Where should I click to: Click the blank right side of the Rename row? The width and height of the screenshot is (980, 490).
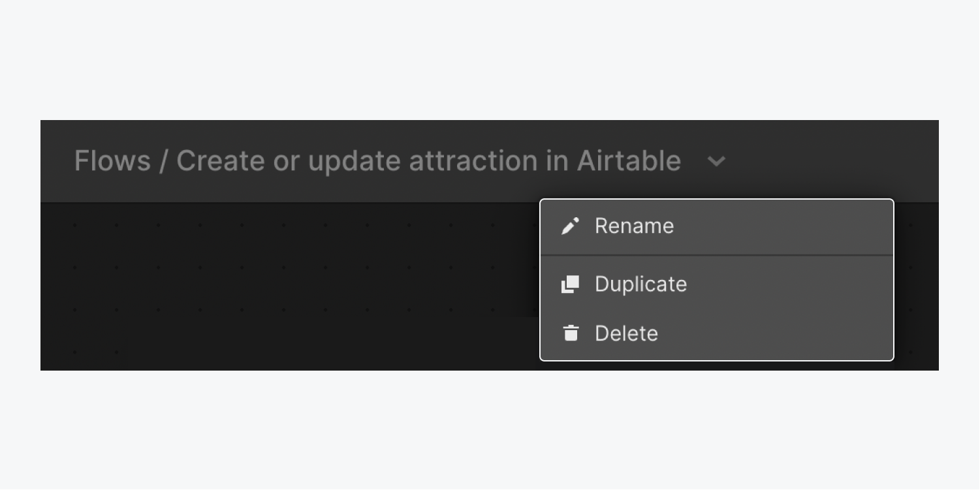pyautogui.click(x=783, y=226)
